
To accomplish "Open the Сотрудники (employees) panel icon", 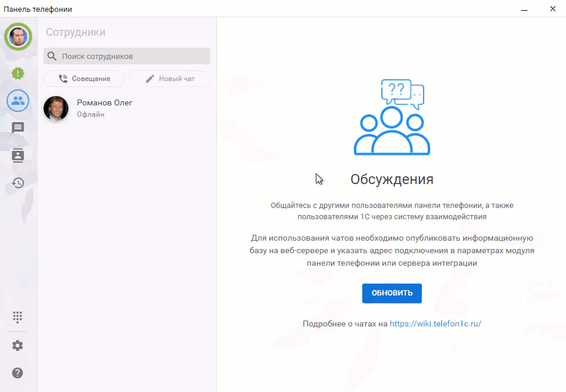I will pyautogui.click(x=17, y=101).
